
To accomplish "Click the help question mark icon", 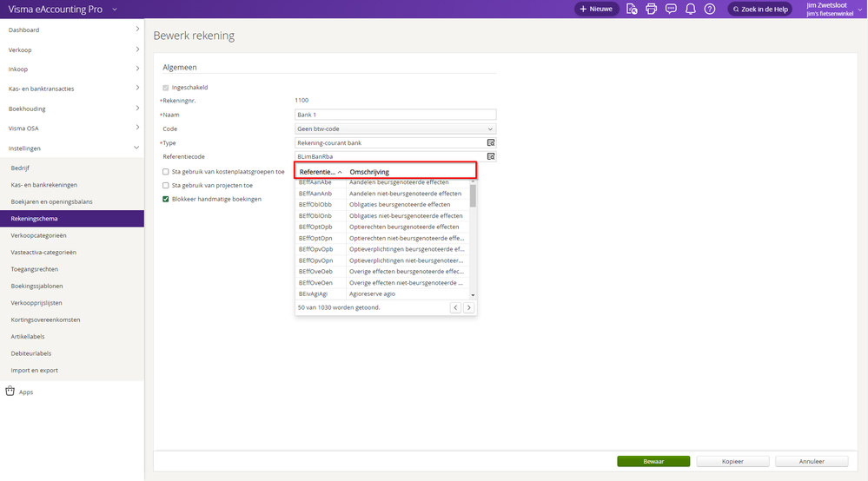I will coord(710,9).
